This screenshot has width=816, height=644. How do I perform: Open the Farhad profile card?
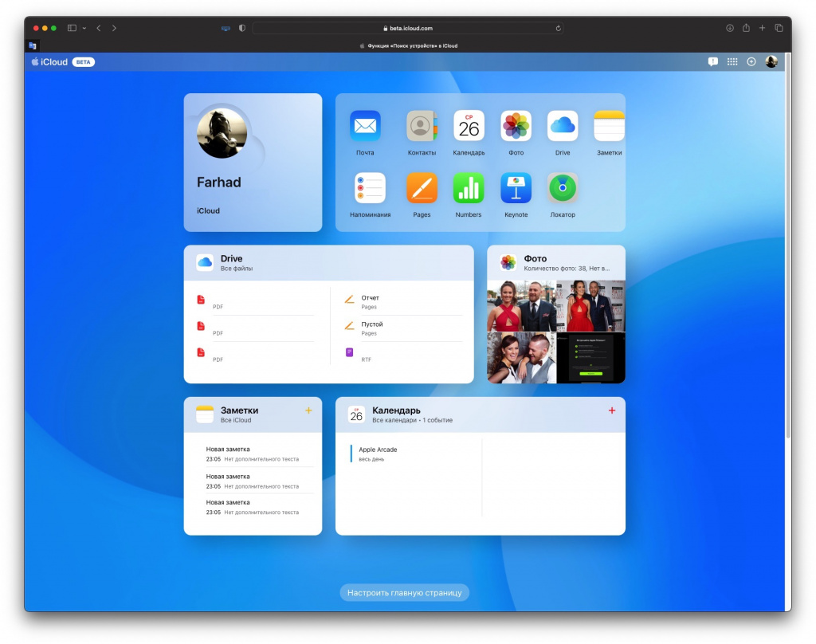pos(253,163)
